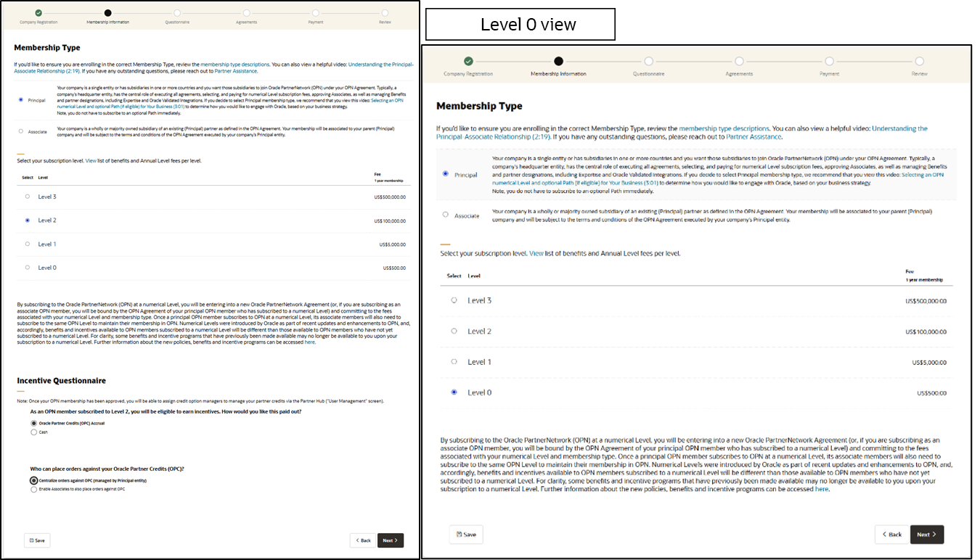The image size is (980, 560).
Task: Click the US$5,000.00 fee in Level 0 view
Action: click(x=930, y=362)
